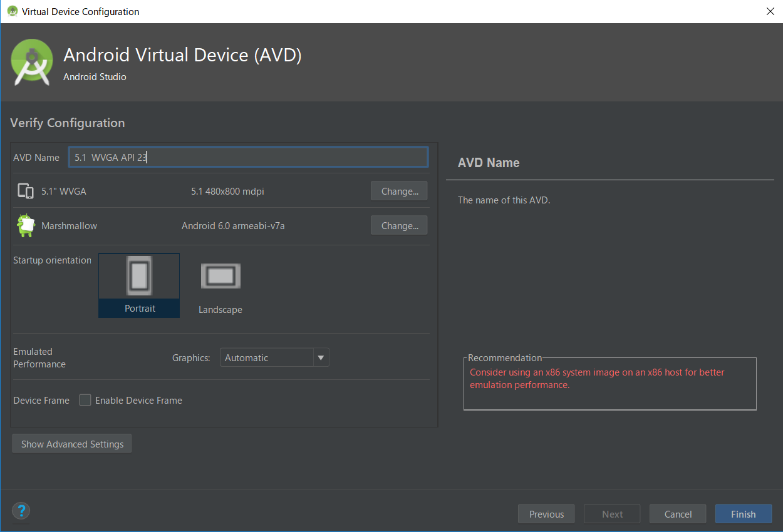Click the Marshmallow Android icon
Image resolution: width=783 pixels, height=532 pixels.
pos(26,225)
